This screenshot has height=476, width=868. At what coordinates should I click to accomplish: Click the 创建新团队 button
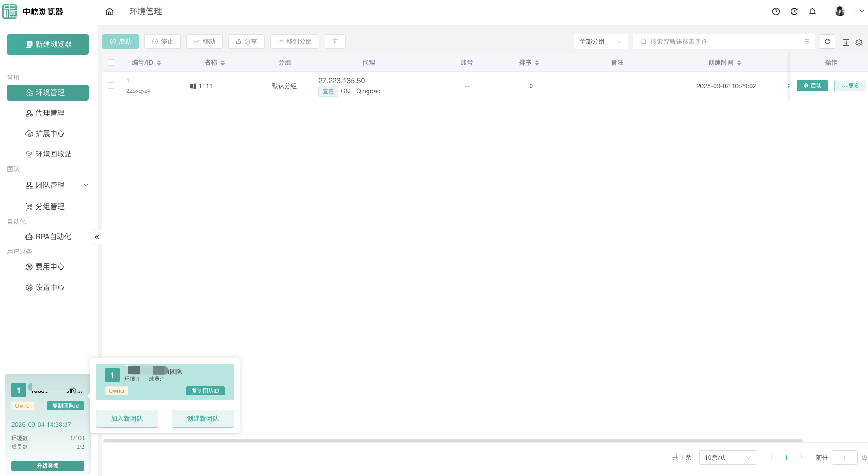click(203, 419)
